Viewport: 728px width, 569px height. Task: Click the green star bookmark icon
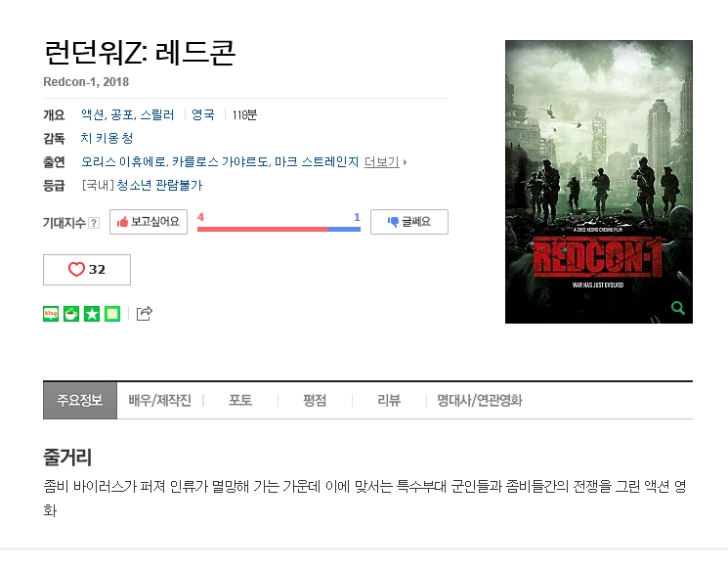click(x=92, y=314)
